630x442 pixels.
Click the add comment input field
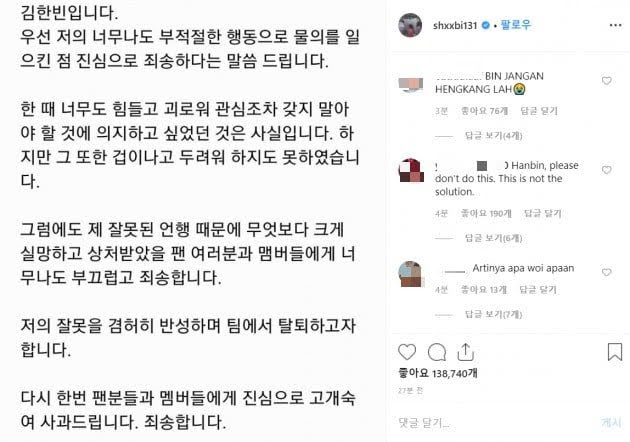pos(494,423)
